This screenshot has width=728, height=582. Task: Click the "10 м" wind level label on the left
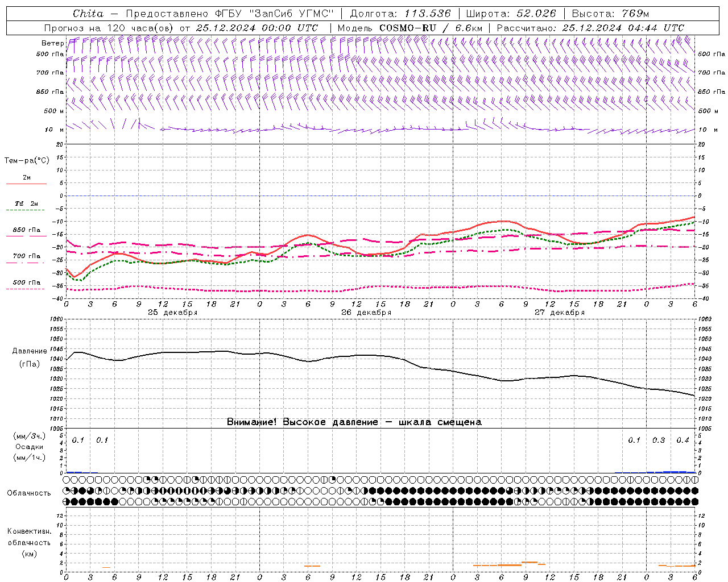[54, 130]
